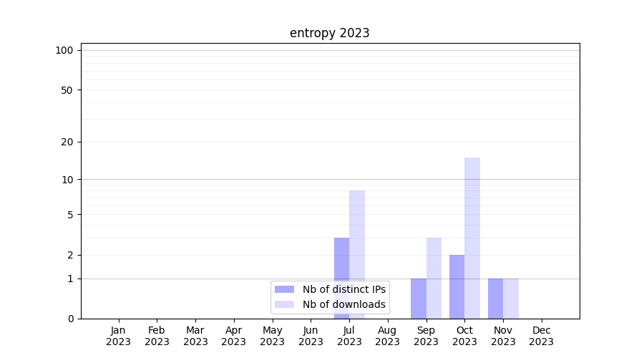Viewport: 644px width, 358px height.
Task: Select the 'Nb of downloads' legend label
Action: [x=343, y=304]
